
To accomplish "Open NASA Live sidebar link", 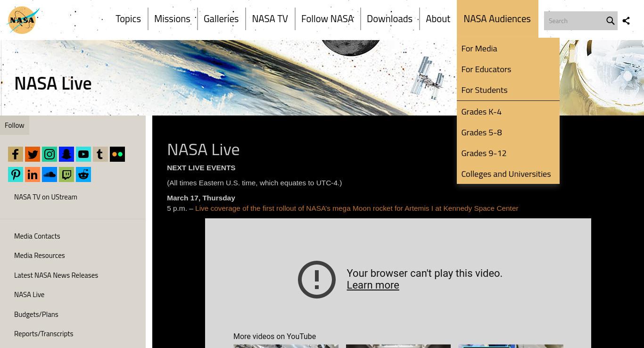I will click(29, 295).
